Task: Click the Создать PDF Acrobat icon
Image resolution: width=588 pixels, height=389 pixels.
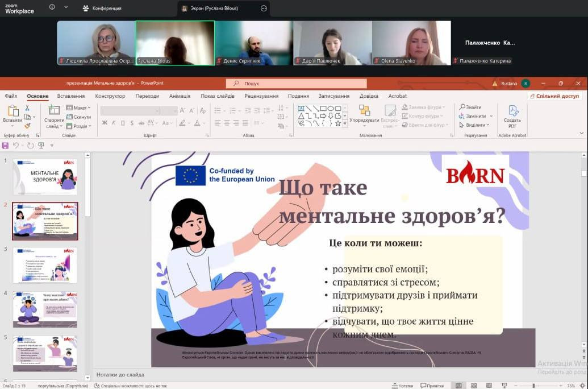Action: [x=512, y=111]
